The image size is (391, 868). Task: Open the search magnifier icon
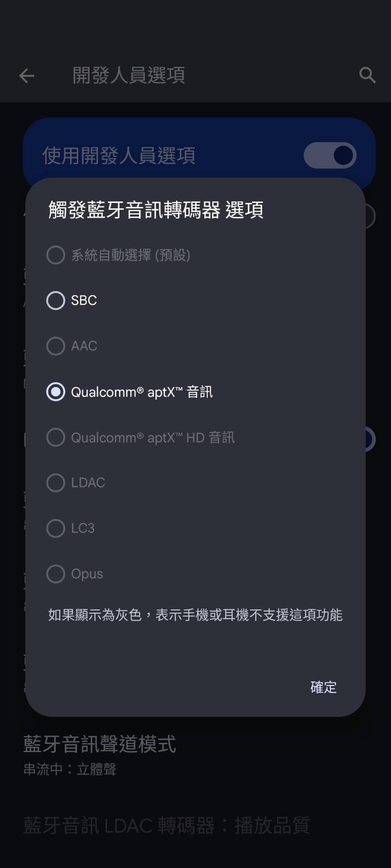tap(367, 75)
